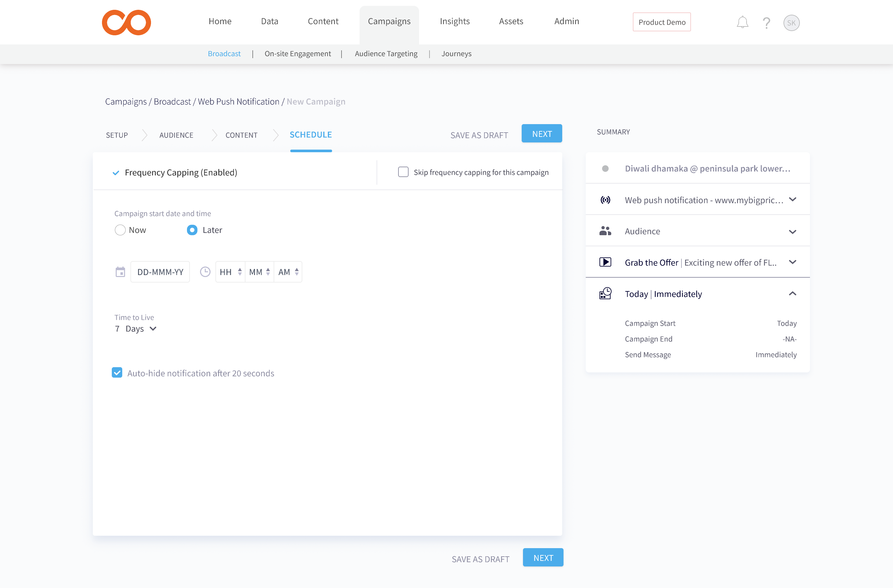
Task: Click the notifications bell icon
Action: [742, 23]
